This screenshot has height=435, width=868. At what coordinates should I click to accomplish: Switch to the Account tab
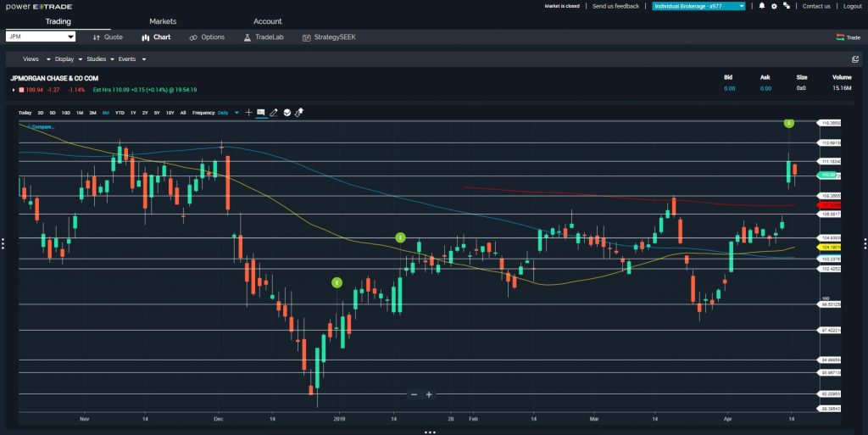tap(267, 21)
